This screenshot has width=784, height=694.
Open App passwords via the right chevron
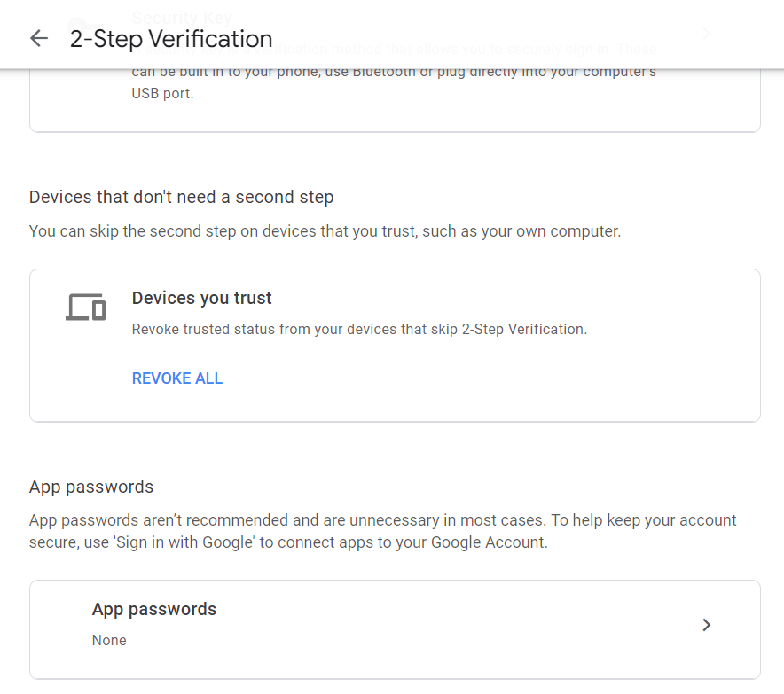(x=706, y=625)
